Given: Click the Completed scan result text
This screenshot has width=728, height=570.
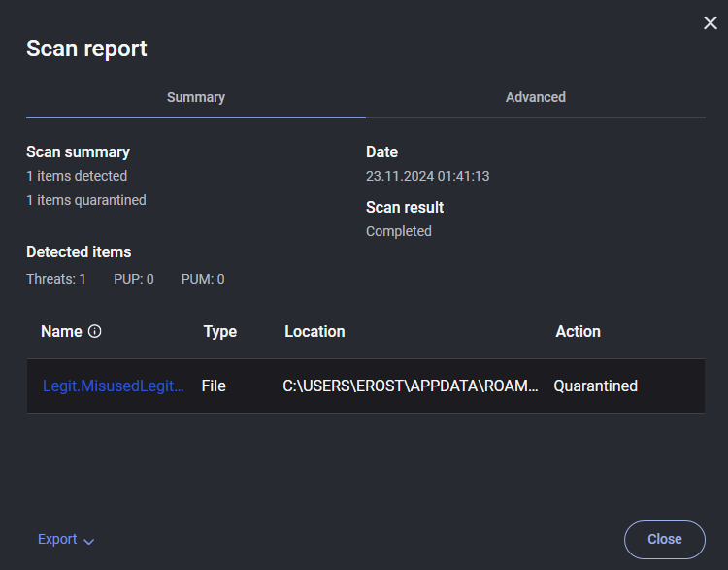Looking at the screenshot, I should click(399, 231).
